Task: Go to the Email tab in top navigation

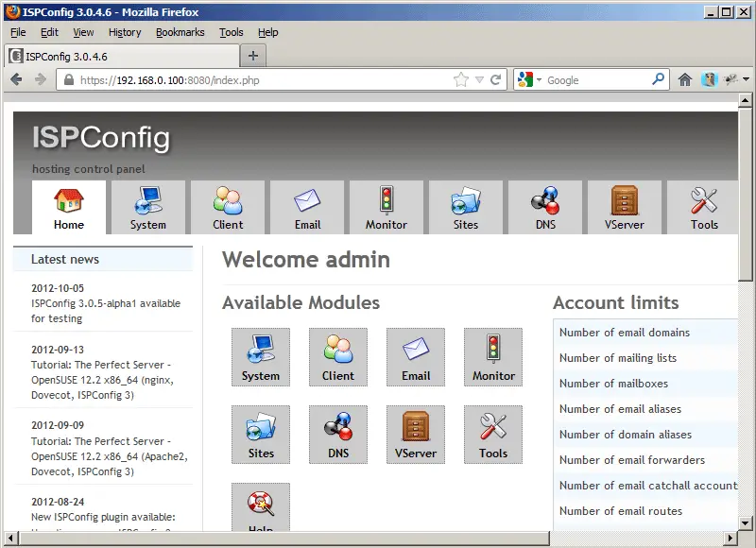Action: pos(307,208)
